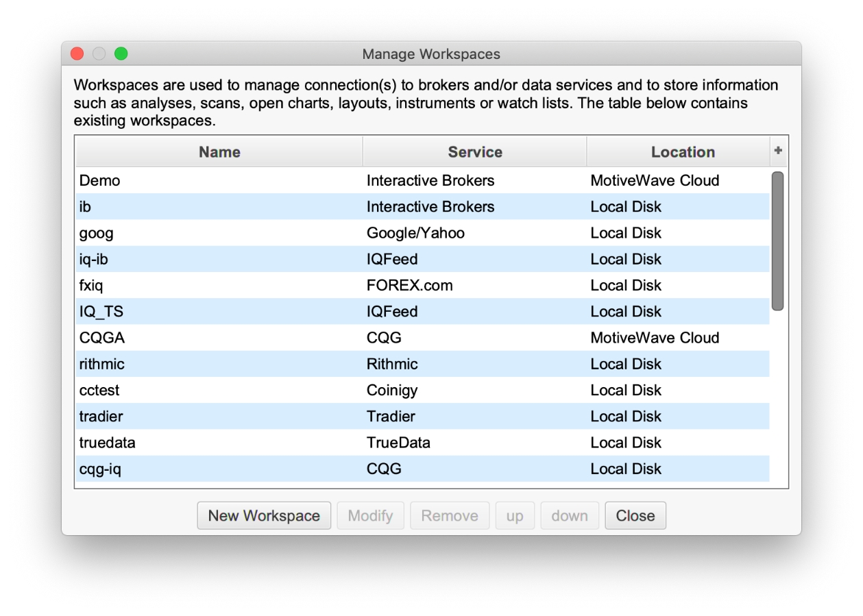Image resolution: width=863 pixels, height=616 pixels.
Task: Click Local Disk in the rithmic row
Action: pyautogui.click(x=626, y=364)
